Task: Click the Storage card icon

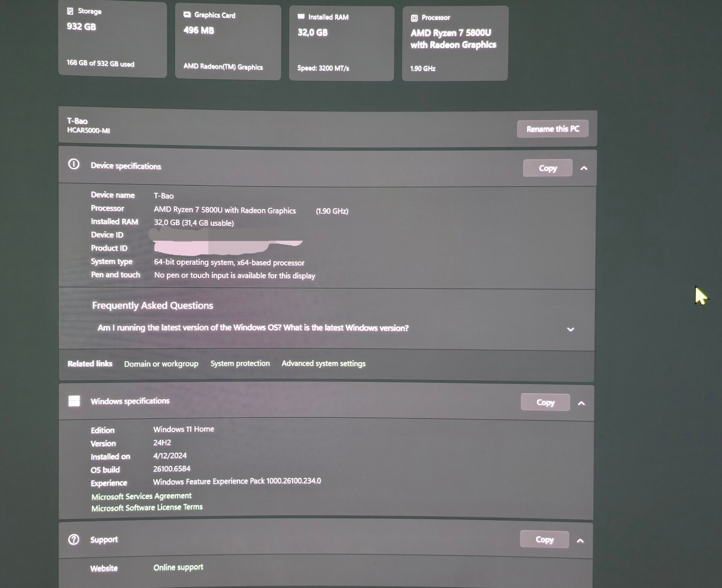Action: pos(70,11)
